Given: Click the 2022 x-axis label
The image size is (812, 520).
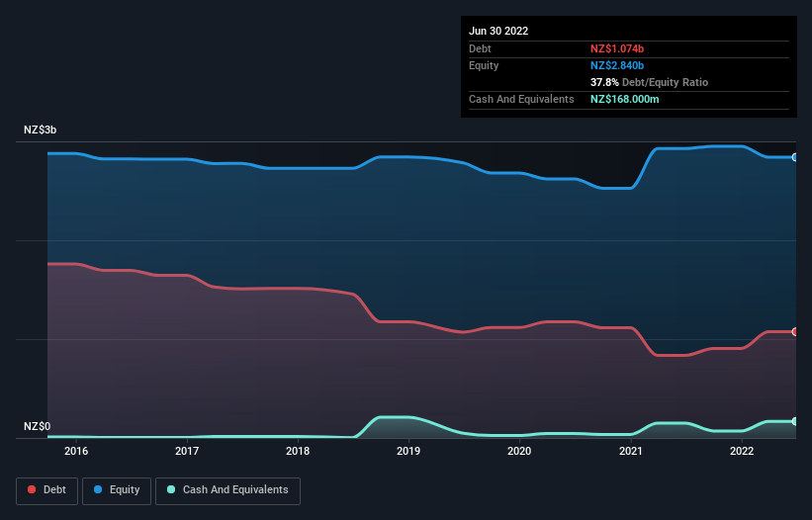Looking at the screenshot, I should point(742,451).
